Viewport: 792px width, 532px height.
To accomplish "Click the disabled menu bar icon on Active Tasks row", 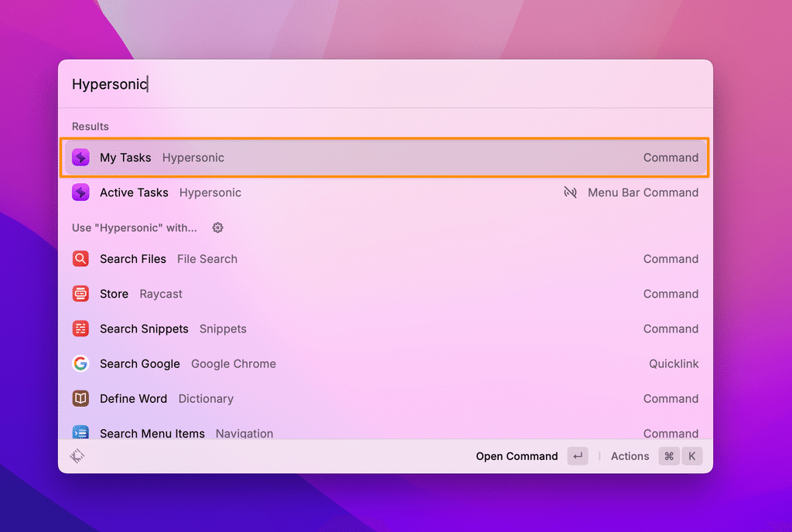I will (x=570, y=193).
